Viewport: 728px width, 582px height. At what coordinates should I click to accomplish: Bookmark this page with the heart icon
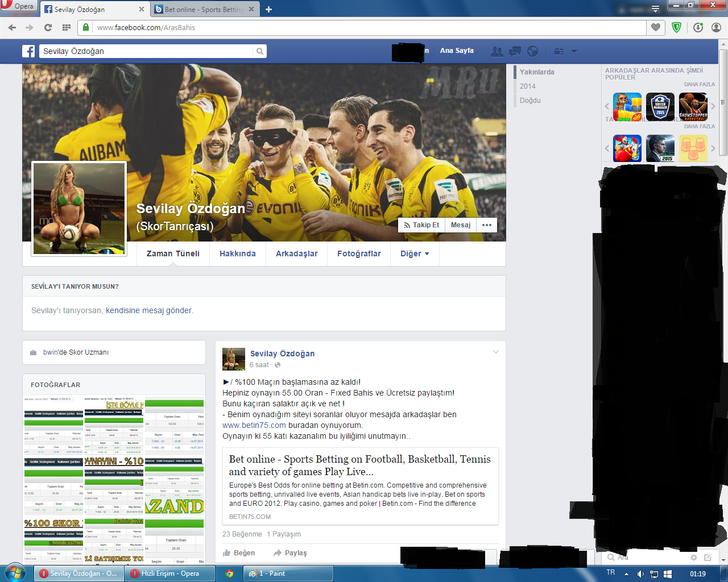[656, 27]
